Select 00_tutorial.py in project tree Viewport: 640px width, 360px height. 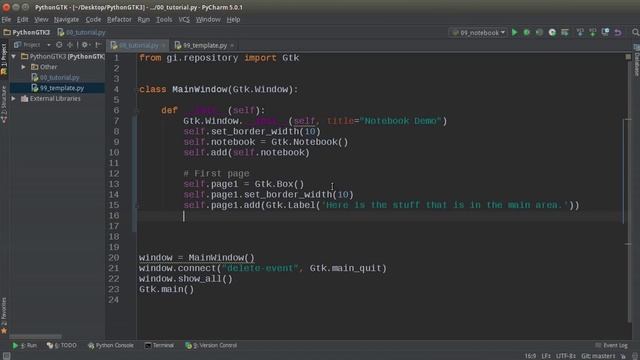tap(60, 78)
